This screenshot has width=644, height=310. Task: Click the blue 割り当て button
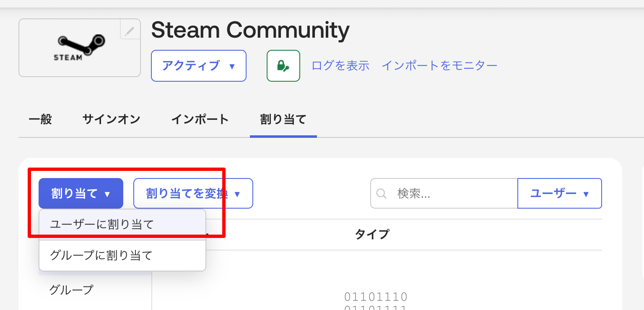point(80,193)
